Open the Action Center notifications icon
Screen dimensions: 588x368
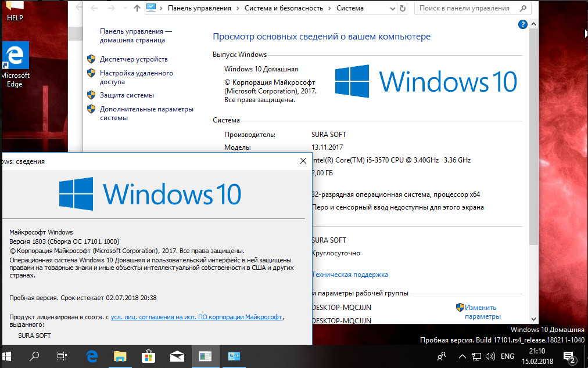pyautogui.click(x=569, y=357)
